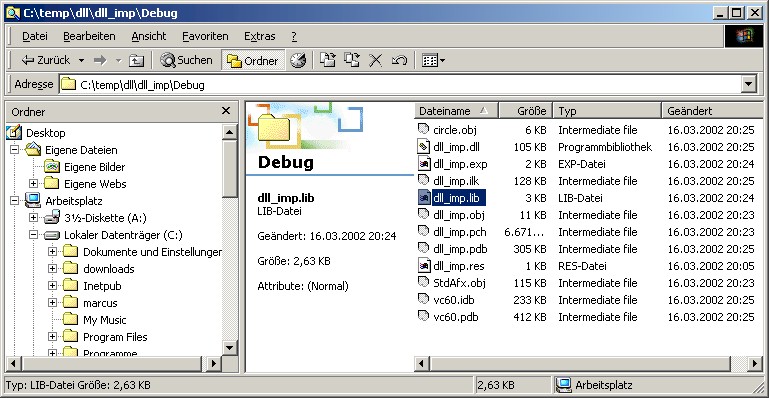Open the views dropdown button
Viewport: 769px width, 398px height.
434,60
